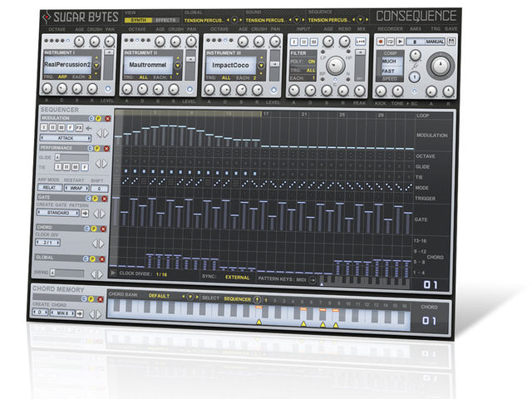This screenshot has width=532, height=399.
Task: Click the Shift value field showing 0
Action: pos(100,189)
